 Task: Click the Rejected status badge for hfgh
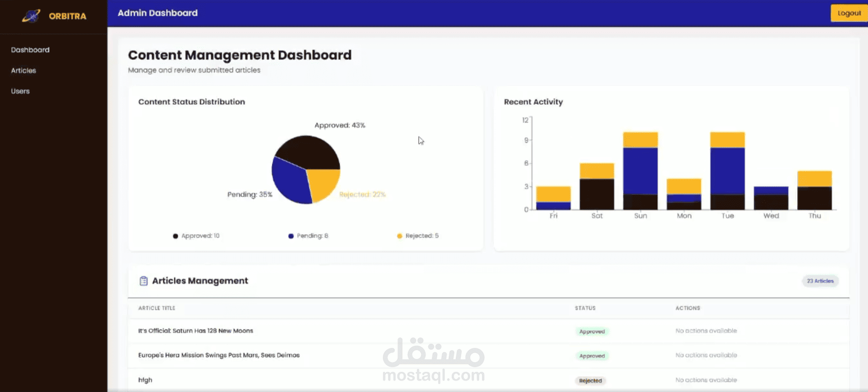590,381
